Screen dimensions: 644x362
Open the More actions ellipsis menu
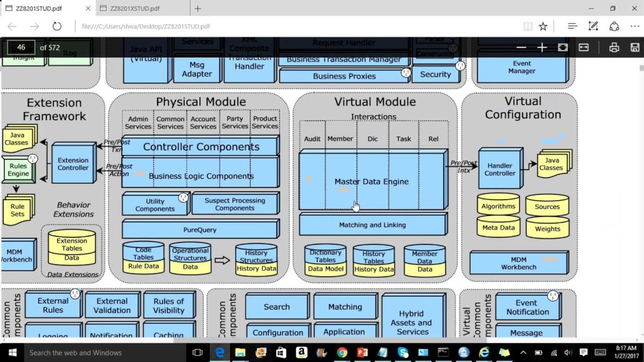[x=634, y=26]
